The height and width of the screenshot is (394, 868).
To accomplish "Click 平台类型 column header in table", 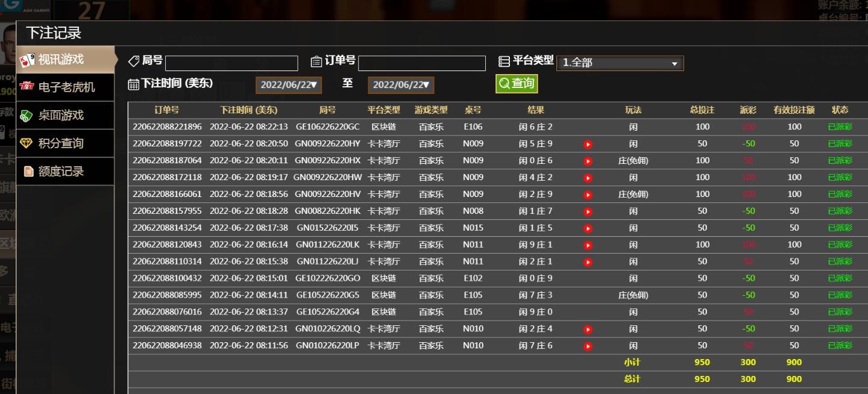I will 383,110.
